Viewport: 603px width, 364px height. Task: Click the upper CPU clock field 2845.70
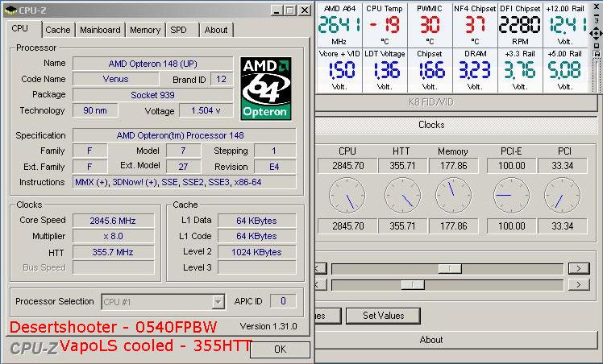pyautogui.click(x=347, y=166)
